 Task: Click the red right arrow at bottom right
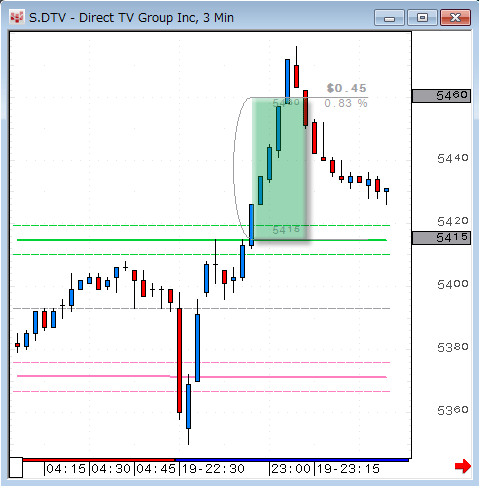pyautogui.click(x=463, y=466)
